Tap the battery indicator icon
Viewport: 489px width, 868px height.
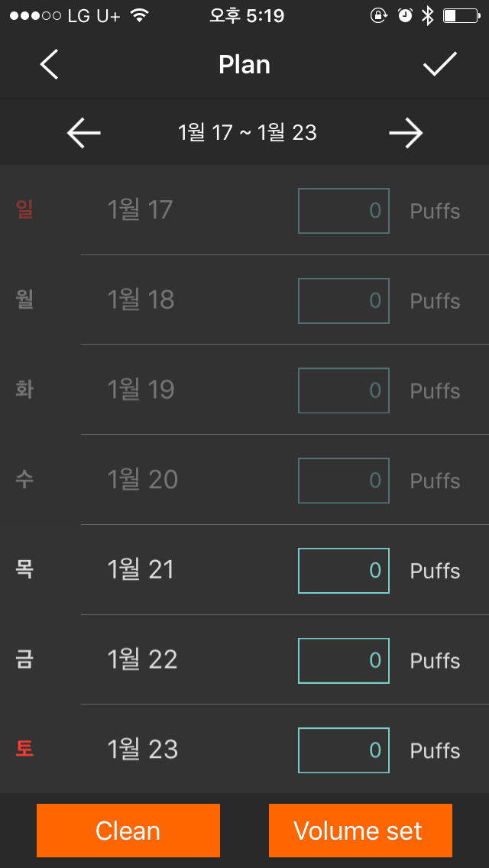click(x=461, y=16)
